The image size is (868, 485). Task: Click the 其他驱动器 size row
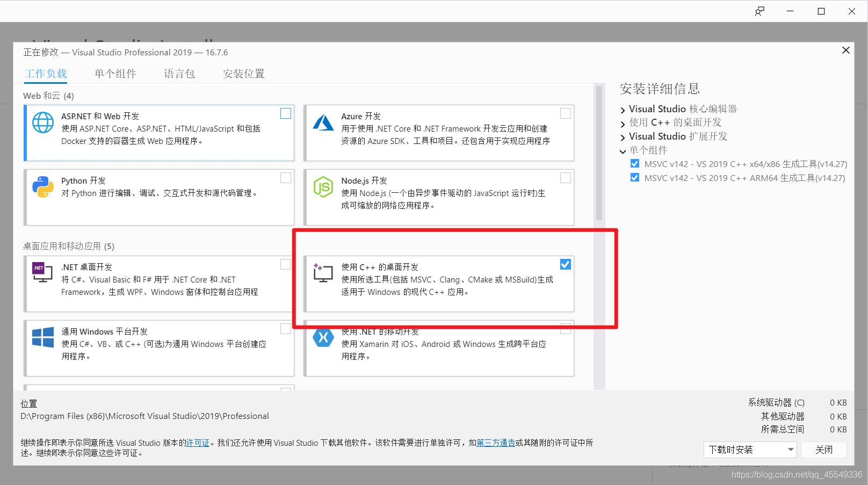pos(804,416)
